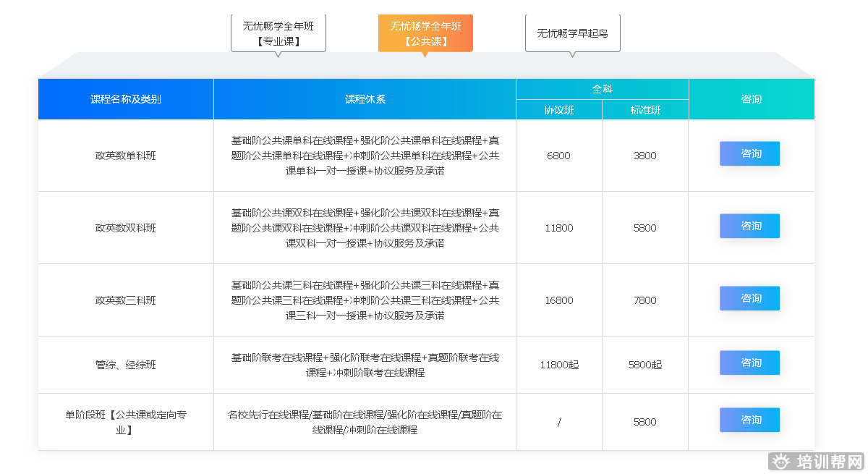Open the 无忧畅学早起鸟 tab
The width and height of the screenshot is (868, 474).
(572, 33)
